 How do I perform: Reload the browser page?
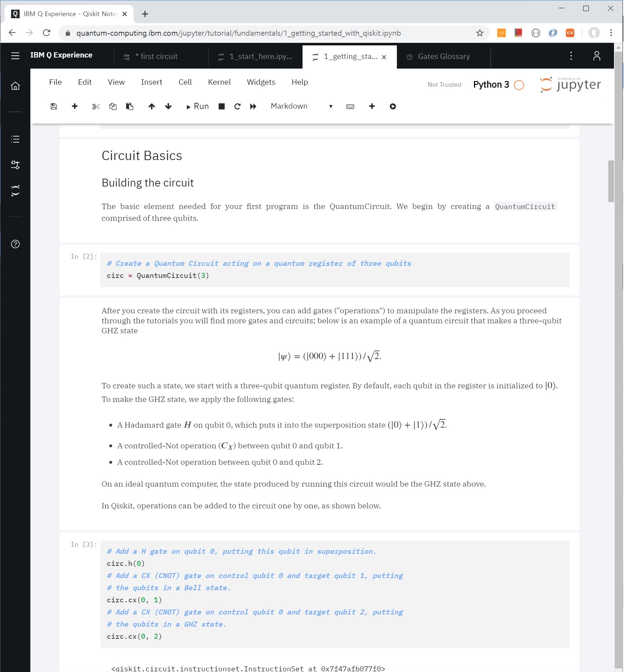[46, 33]
